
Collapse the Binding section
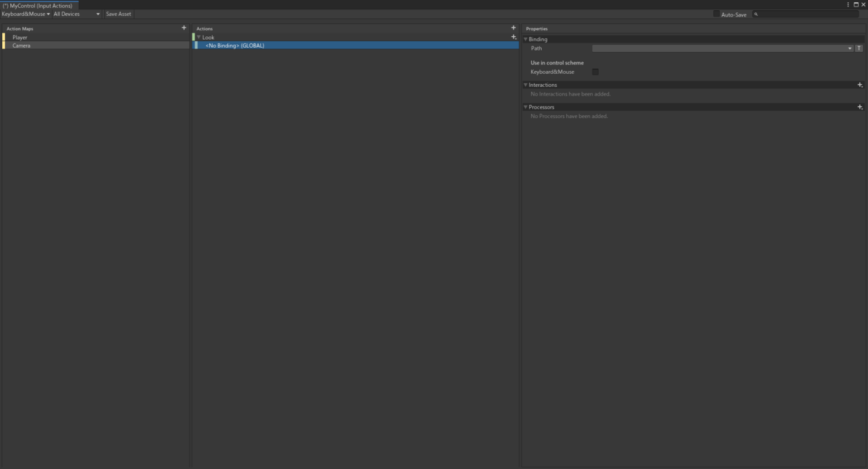click(x=526, y=39)
